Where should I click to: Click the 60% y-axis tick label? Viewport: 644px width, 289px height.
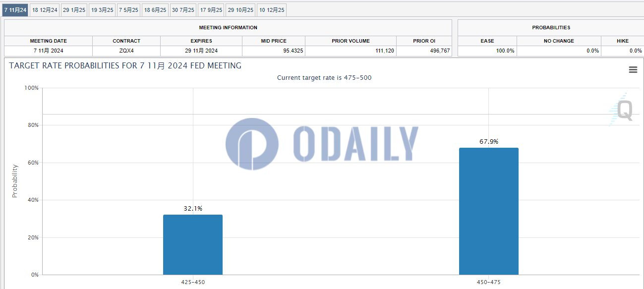tap(33, 163)
